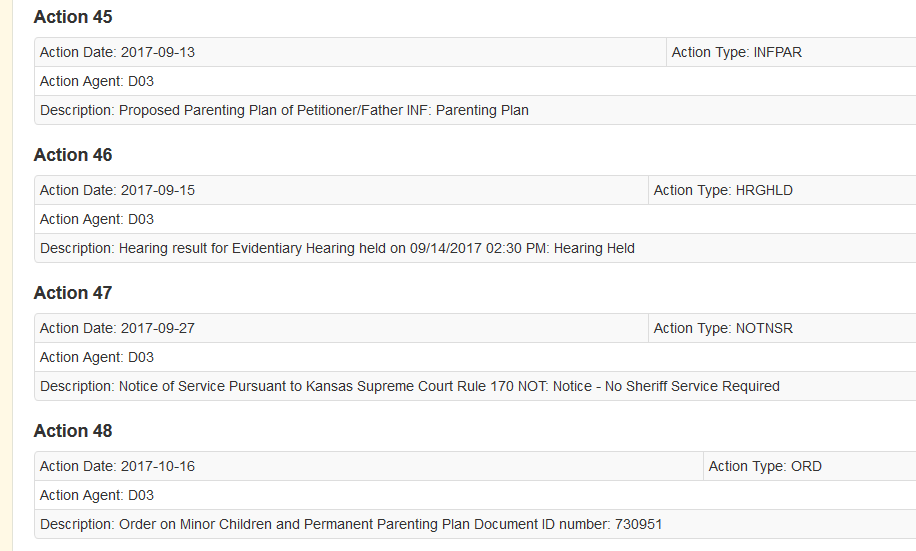Click the Action 45 heading
Screen dimensions: 916x551
pyautogui.click(x=73, y=17)
